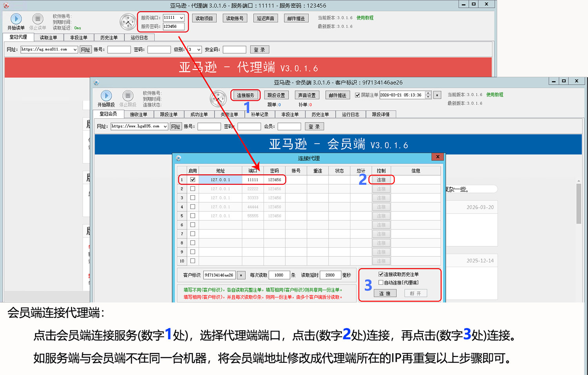
Task: Click the clock icon in member toolbar
Action: (218, 99)
